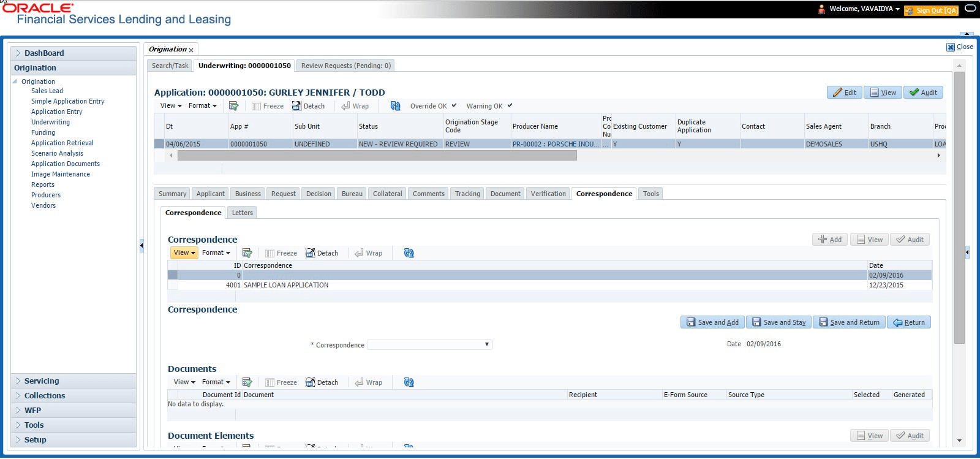Switch to the Summary tab
The height and width of the screenshot is (459, 980).
click(x=172, y=194)
